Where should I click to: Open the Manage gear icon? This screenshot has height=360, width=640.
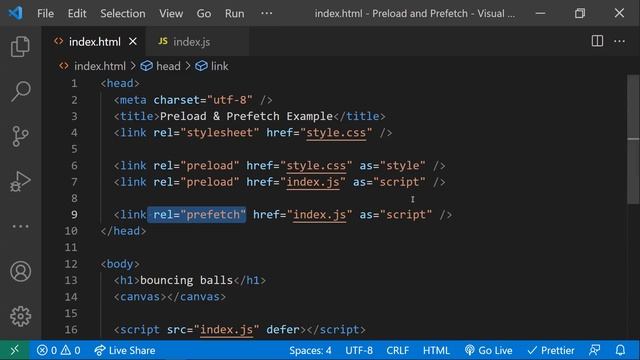20,316
